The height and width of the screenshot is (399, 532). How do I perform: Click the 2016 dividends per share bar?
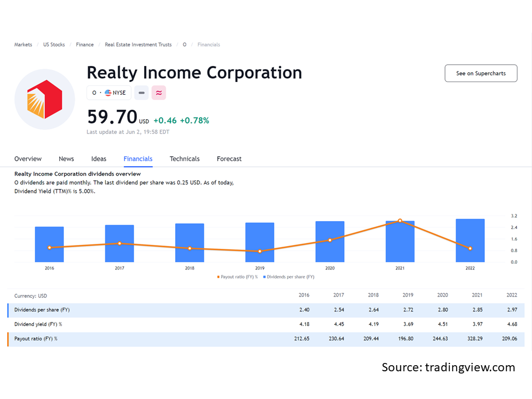pyautogui.click(x=49, y=244)
